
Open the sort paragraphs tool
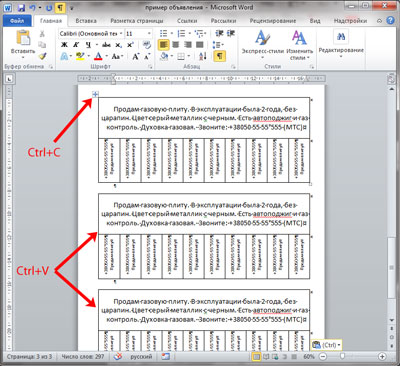(203, 56)
